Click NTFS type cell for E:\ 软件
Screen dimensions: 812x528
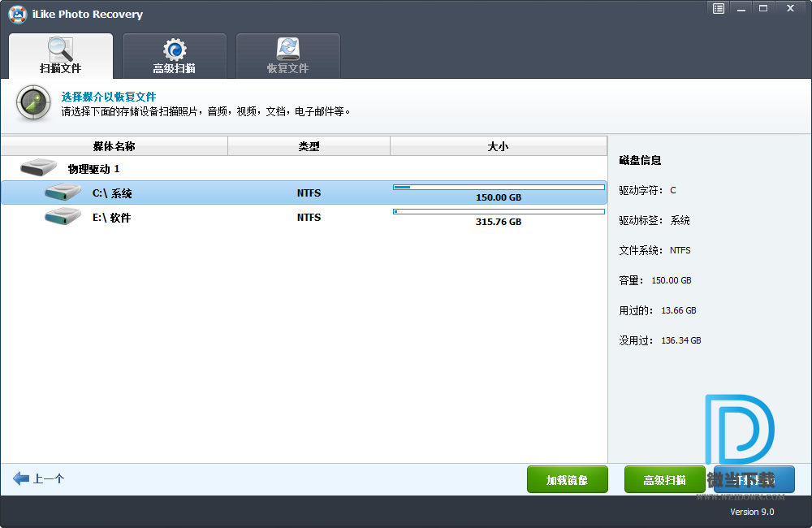click(309, 217)
